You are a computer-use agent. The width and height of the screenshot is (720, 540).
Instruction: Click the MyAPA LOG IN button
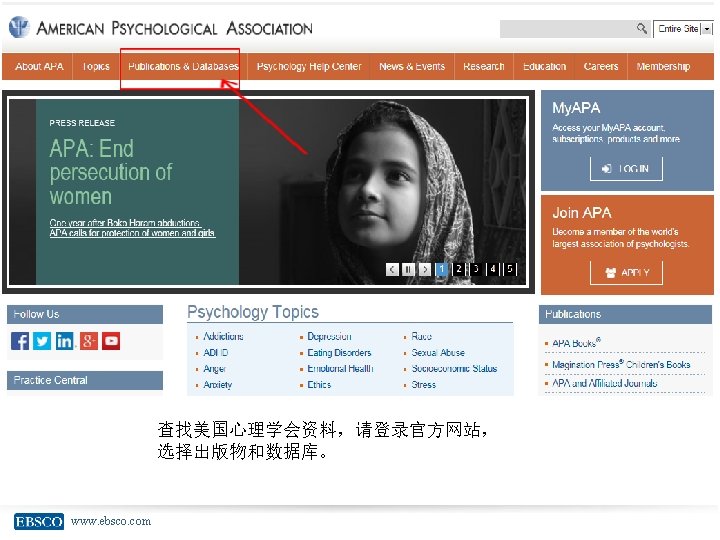coord(626,169)
